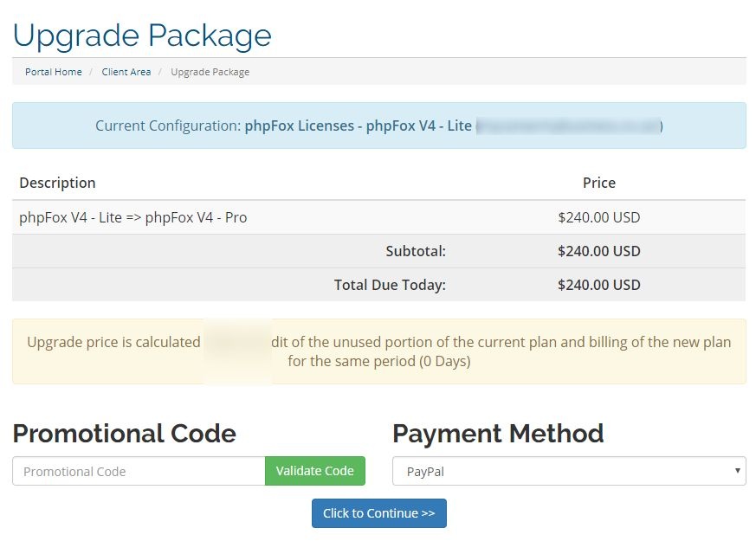Click the yellow upgrade price calculation notice
The image size is (756, 554).
pos(378,351)
